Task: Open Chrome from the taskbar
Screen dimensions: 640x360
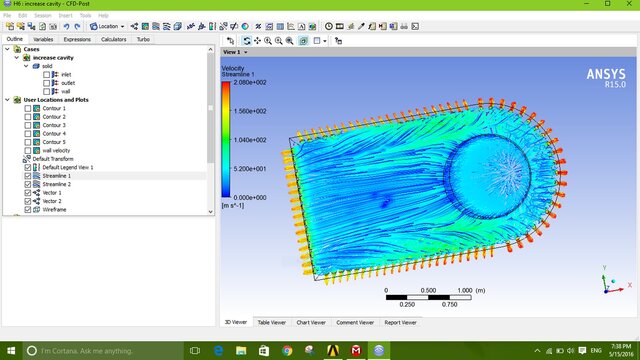Action: coord(287,351)
